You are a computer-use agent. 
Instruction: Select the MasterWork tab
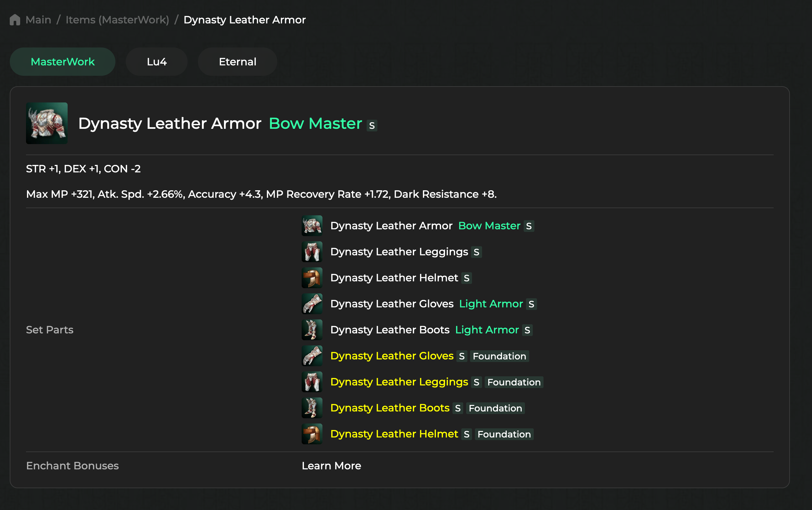pyautogui.click(x=62, y=62)
